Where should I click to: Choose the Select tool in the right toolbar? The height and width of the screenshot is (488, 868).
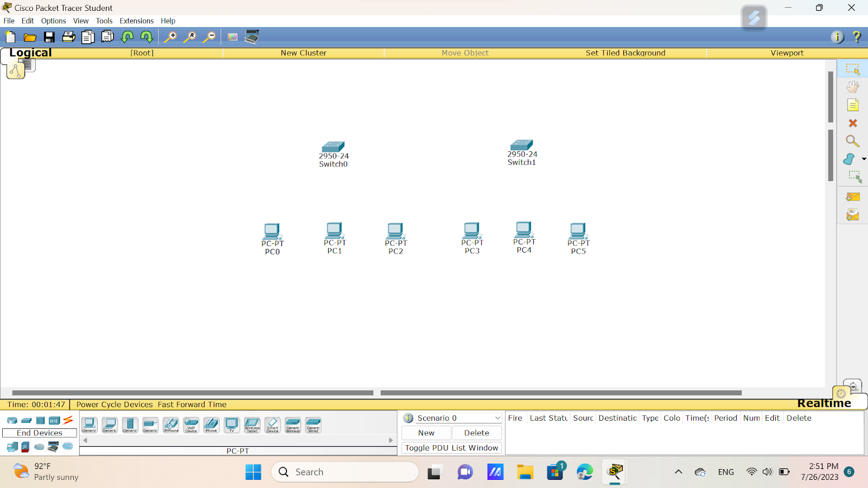click(852, 69)
